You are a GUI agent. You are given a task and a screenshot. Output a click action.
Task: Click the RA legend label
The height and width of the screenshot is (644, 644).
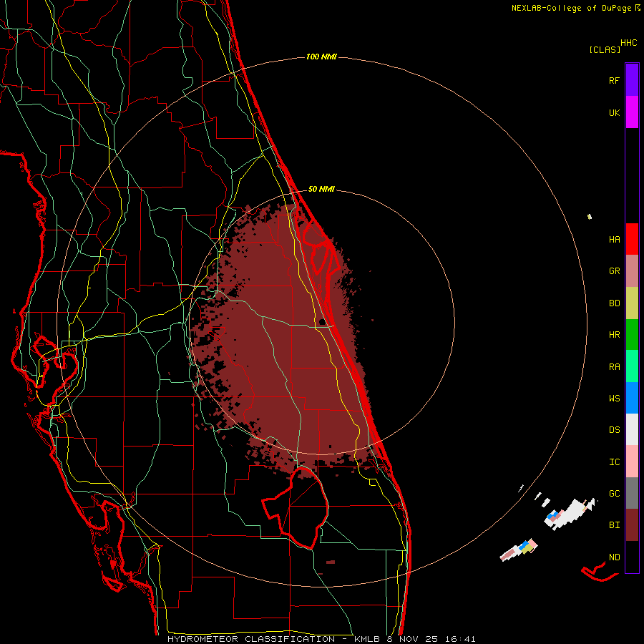point(614,367)
